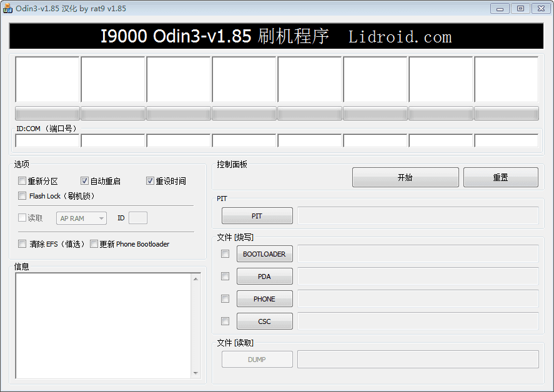Tick the checkbox beside CSC button

pos(225,321)
